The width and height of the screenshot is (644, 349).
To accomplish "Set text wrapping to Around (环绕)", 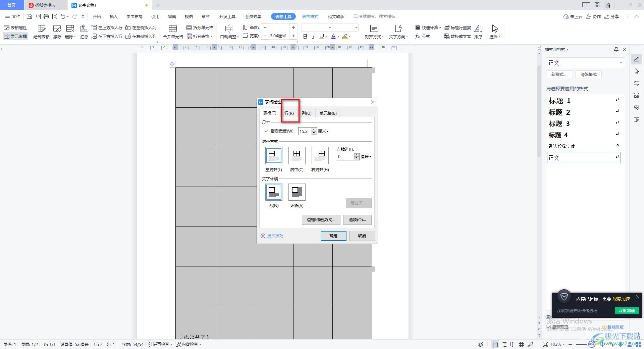I will coord(297,192).
